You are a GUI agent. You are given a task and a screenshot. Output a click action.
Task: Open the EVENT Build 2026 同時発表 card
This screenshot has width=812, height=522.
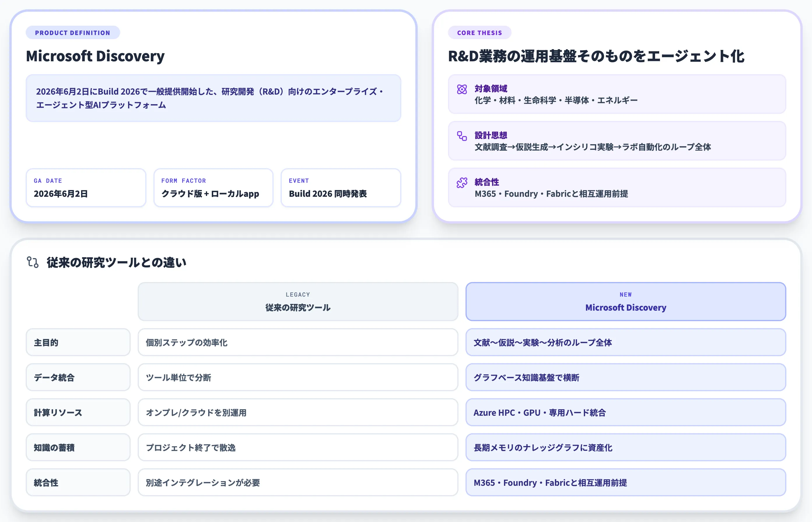[x=341, y=188]
